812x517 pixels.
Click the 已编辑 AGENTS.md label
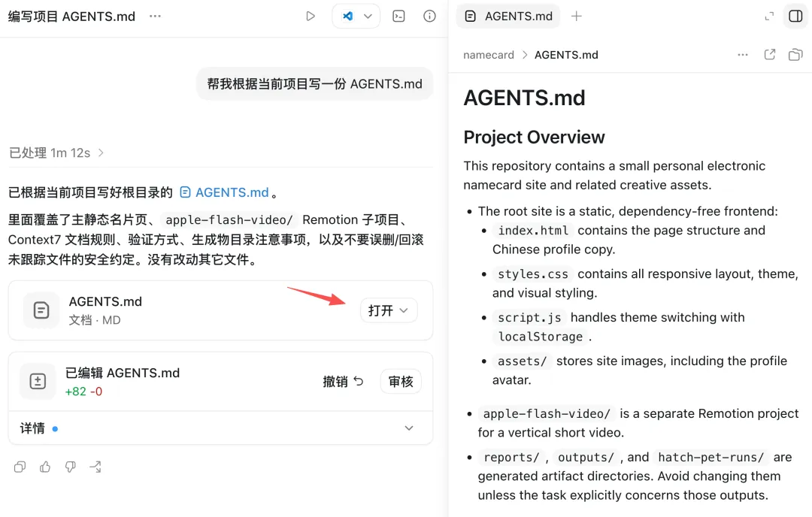[123, 373]
